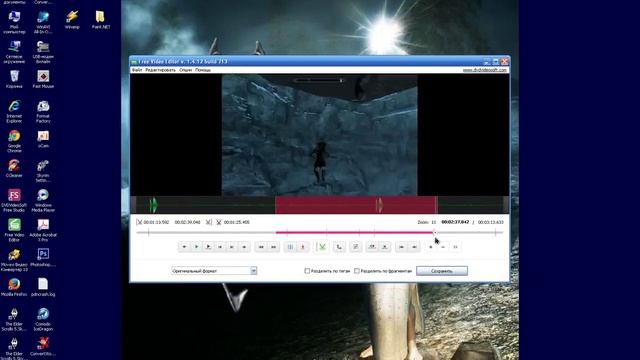This screenshot has width=640, height=360.
Task: Open pdncrash.log file on desktop
Action: 43,287
